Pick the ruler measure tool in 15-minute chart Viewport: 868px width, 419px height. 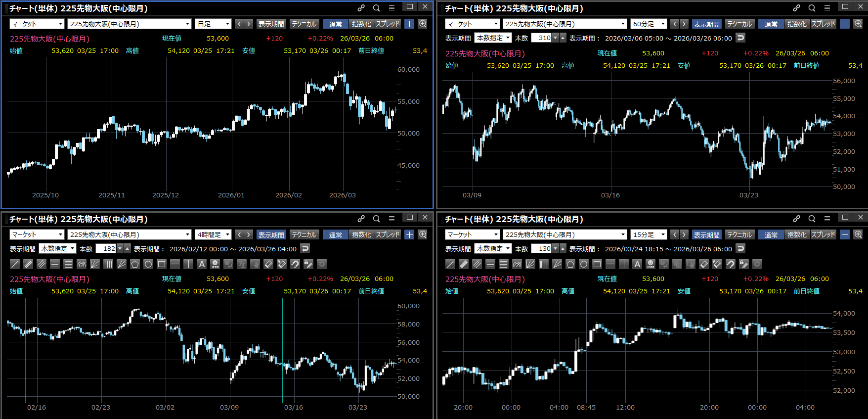(464, 264)
